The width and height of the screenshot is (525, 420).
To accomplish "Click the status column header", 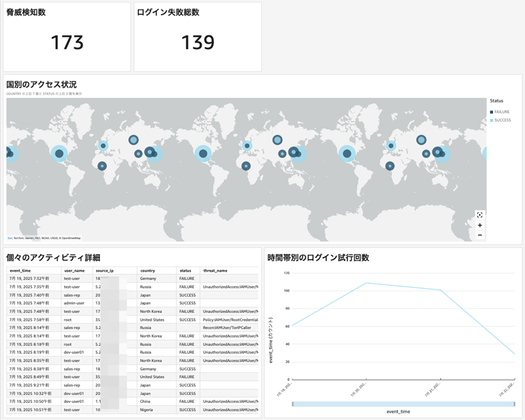I will 185,270.
